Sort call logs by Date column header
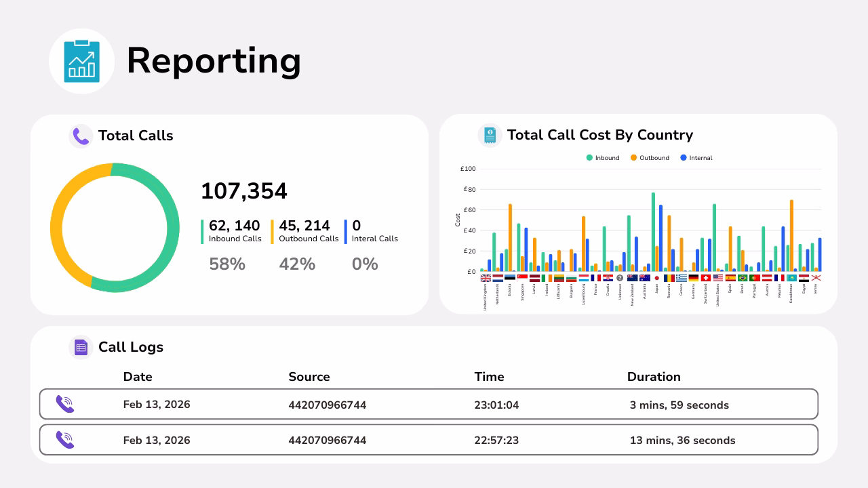This screenshot has height=488, width=868. point(138,377)
